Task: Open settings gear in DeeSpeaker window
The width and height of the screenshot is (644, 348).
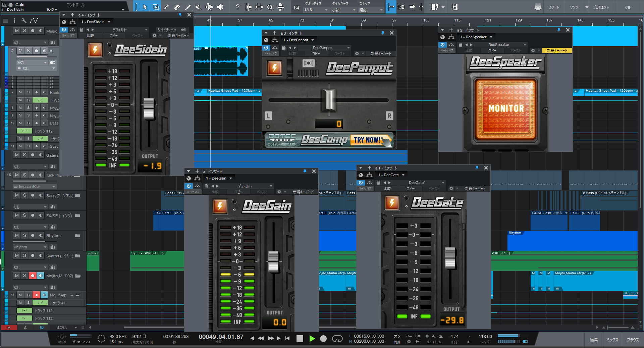Action: (533, 50)
